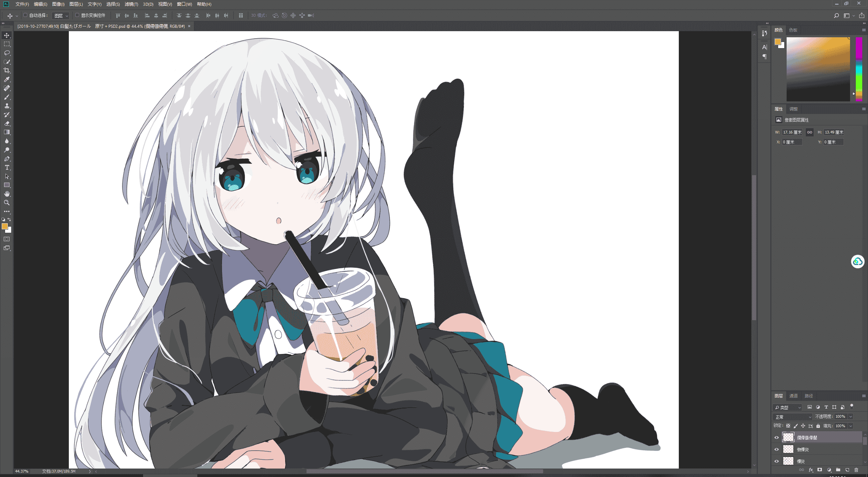The image size is (868, 477).
Task: Open the 正常 blend mode dropdown
Action: (x=793, y=417)
